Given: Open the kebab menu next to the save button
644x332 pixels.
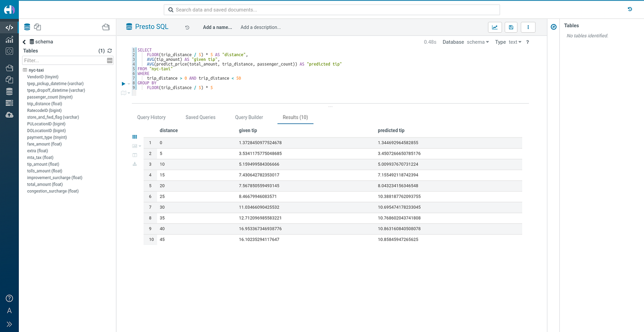Looking at the screenshot, I should coord(528,27).
